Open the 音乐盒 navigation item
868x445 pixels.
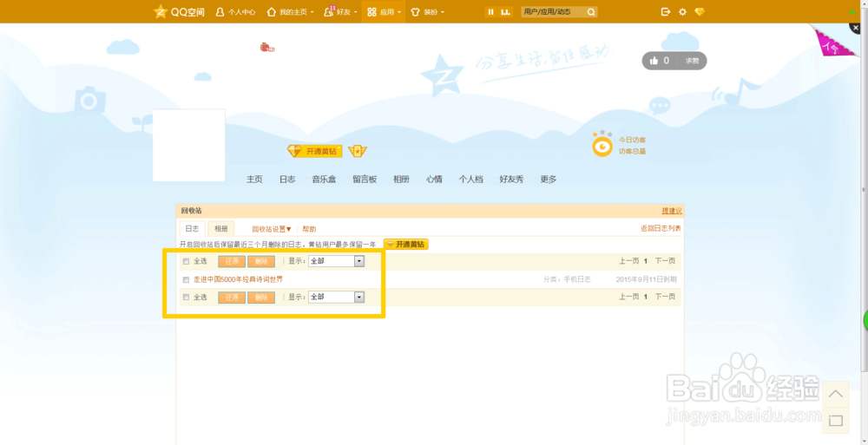click(x=324, y=180)
